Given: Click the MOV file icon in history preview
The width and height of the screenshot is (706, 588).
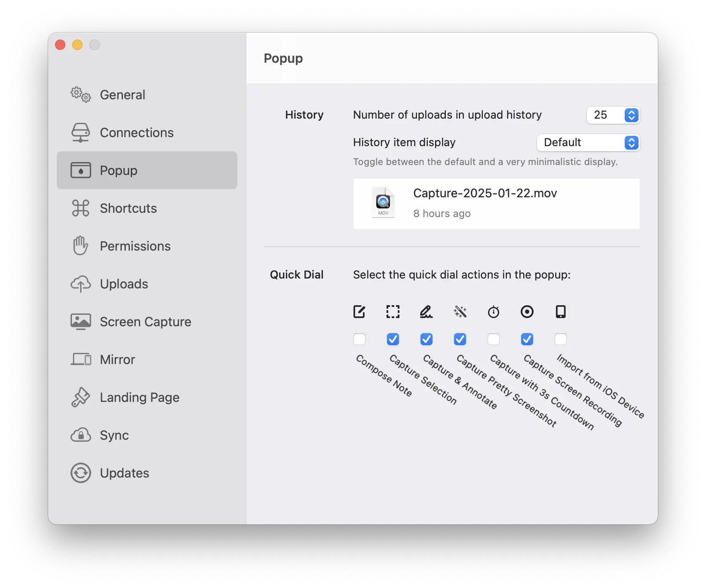Looking at the screenshot, I should coord(383,202).
